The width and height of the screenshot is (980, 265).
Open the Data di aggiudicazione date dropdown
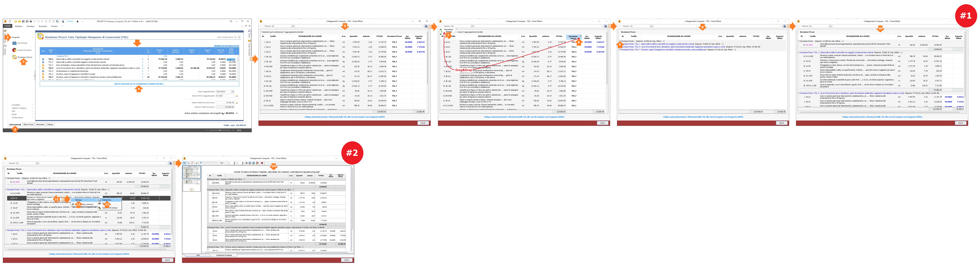[x=233, y=92]
